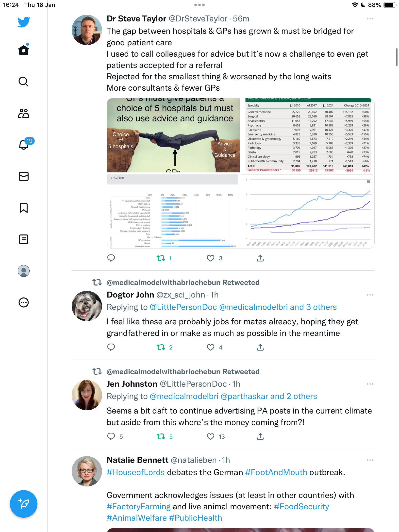The width and height of the screenshot is (399, 532).
Task: Like Dr Steve Taylor's tweet
Action: [211, 258]
